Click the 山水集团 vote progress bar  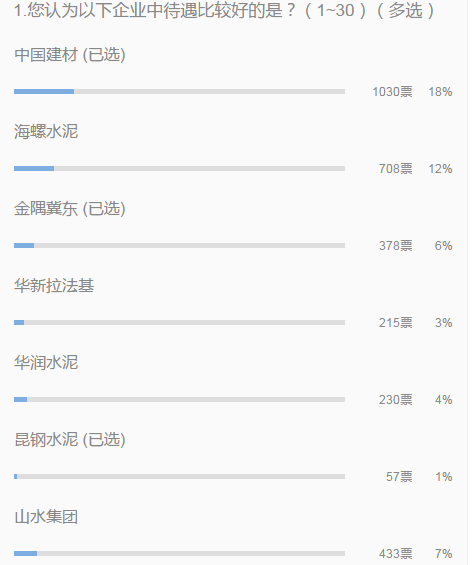click(179, 553)
